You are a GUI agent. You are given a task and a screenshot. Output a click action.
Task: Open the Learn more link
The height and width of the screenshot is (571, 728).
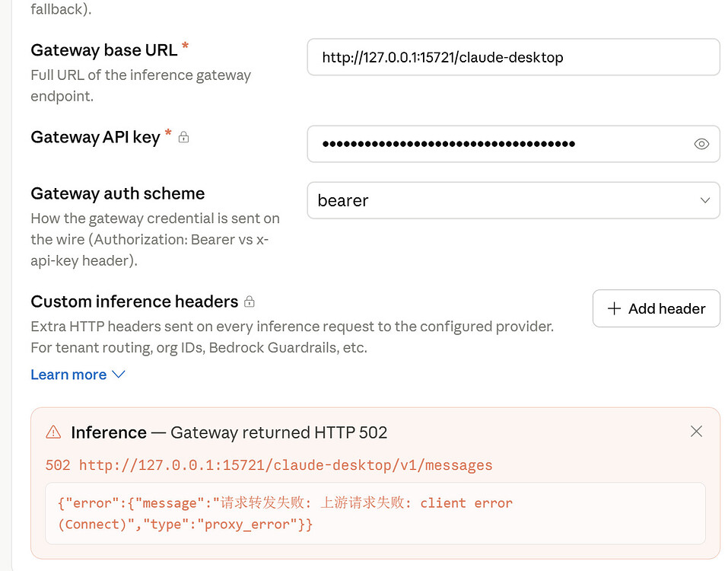coord(68,375)
